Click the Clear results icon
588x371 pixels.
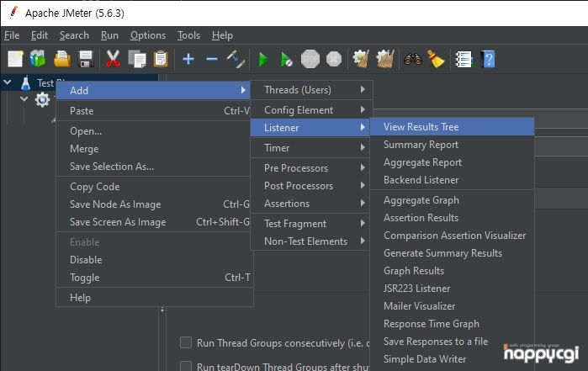point(361,59)
